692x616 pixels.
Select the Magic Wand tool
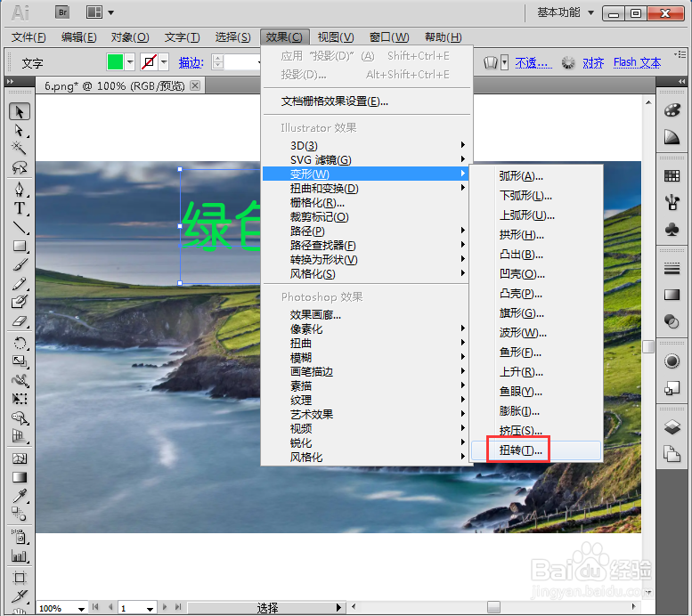point(20,149)
